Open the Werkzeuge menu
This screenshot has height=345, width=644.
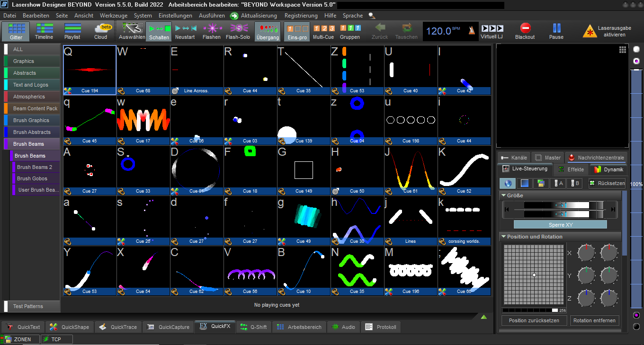(x=113, y=16)
